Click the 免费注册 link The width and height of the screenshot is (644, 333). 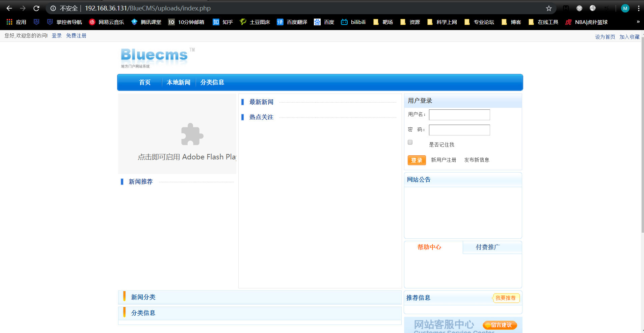[76, 35]
